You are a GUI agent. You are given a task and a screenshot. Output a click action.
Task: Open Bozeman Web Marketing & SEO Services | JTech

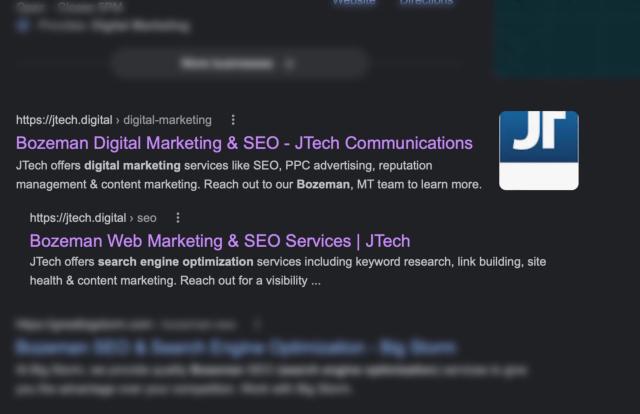[220, 241]
